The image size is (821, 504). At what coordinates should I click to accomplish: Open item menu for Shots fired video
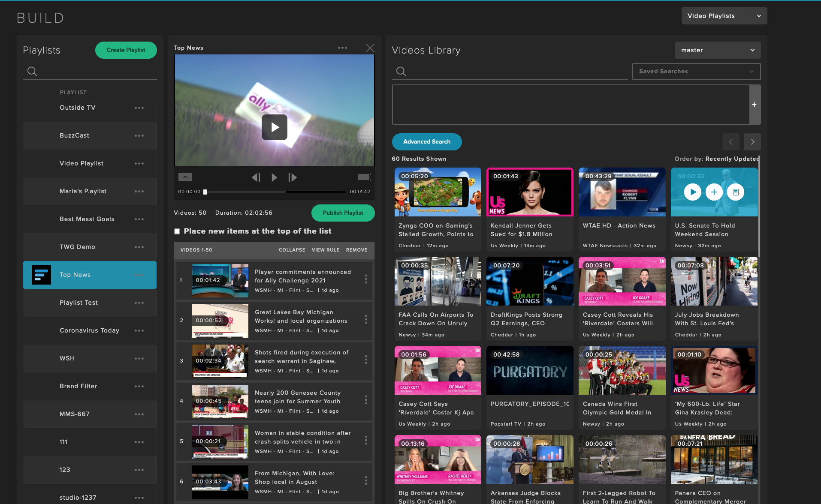click(366, 360)
